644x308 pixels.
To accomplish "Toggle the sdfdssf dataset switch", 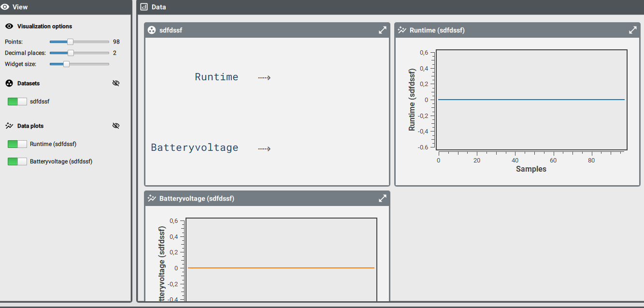I will [17, 102].
